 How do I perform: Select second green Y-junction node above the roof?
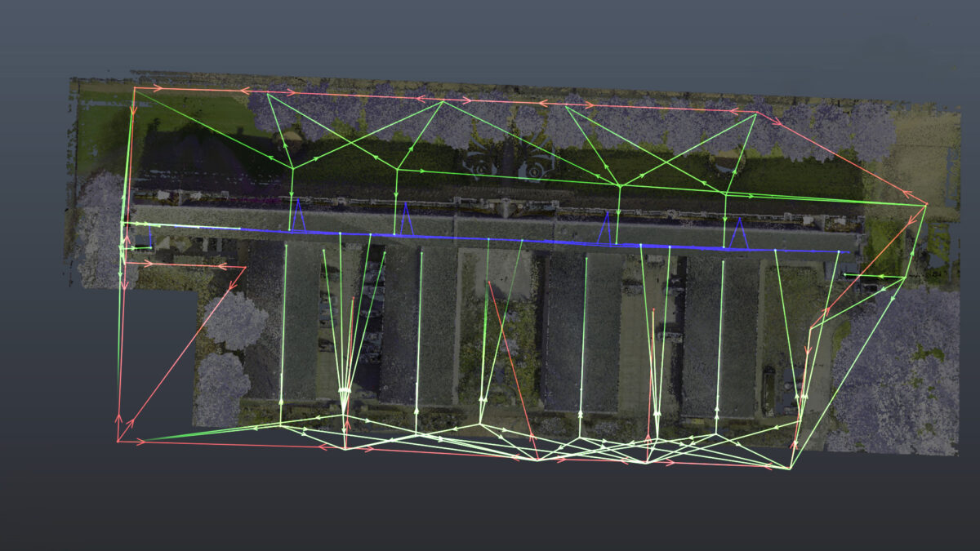[x=397, y=170]
